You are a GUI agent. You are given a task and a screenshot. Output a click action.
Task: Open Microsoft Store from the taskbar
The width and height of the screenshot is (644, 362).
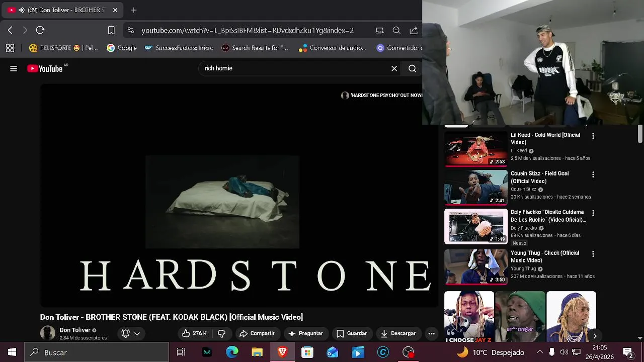(x=307, y=352)
